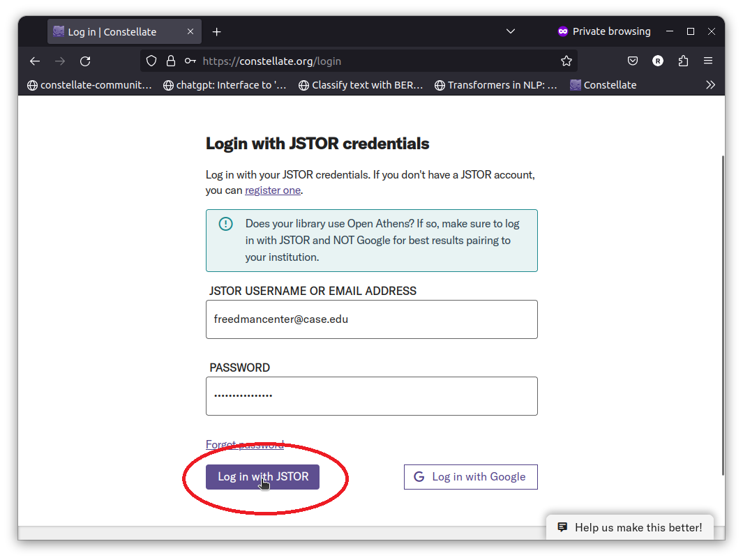
Task: Select the Log in | Constellate tab
Action: [x=125, y=31]
